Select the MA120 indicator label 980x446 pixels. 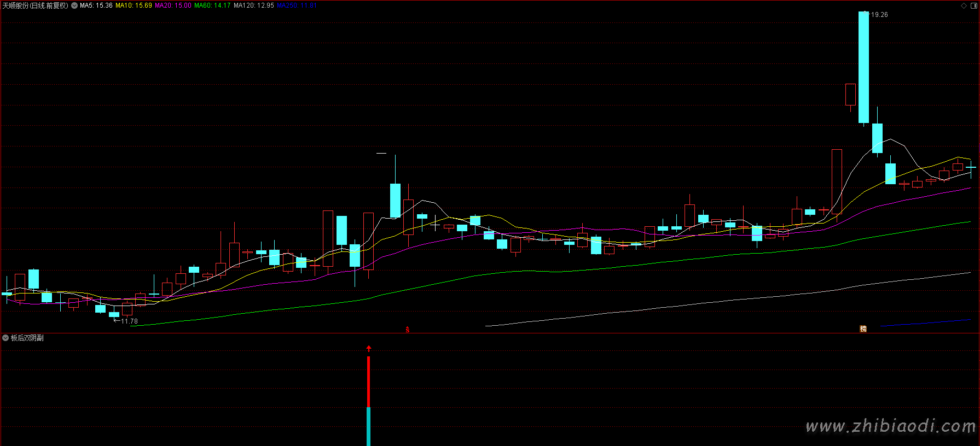point(253,5)
